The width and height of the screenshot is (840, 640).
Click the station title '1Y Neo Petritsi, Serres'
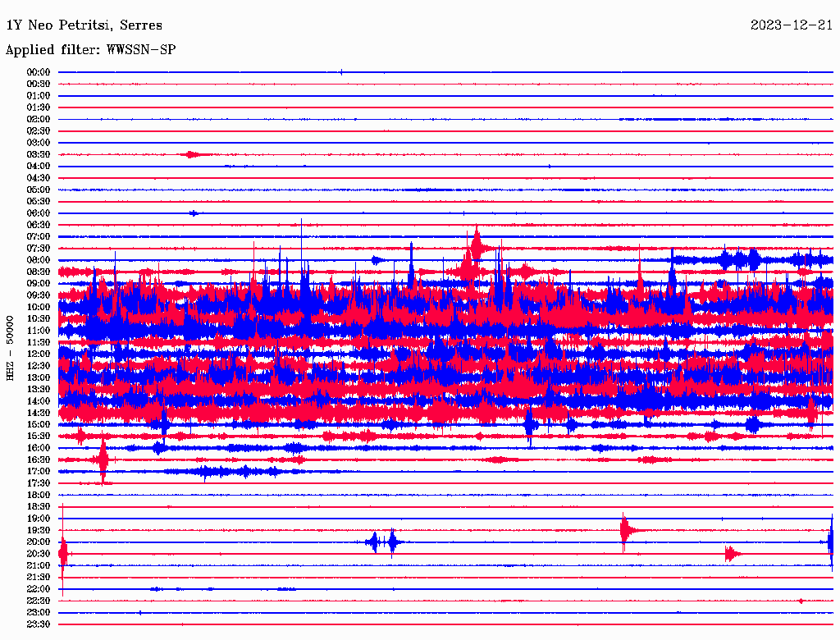[x=84, y=25]
